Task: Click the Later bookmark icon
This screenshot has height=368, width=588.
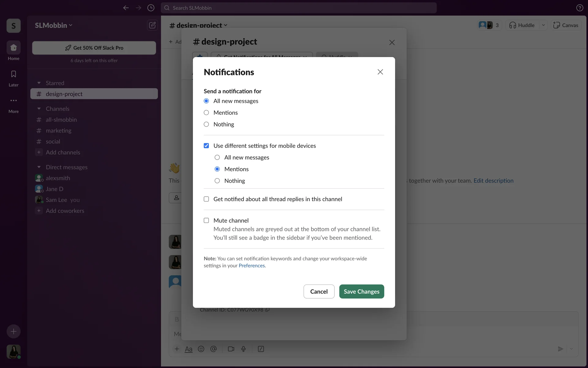Action: pyautogui.click(x=13, y=74)
